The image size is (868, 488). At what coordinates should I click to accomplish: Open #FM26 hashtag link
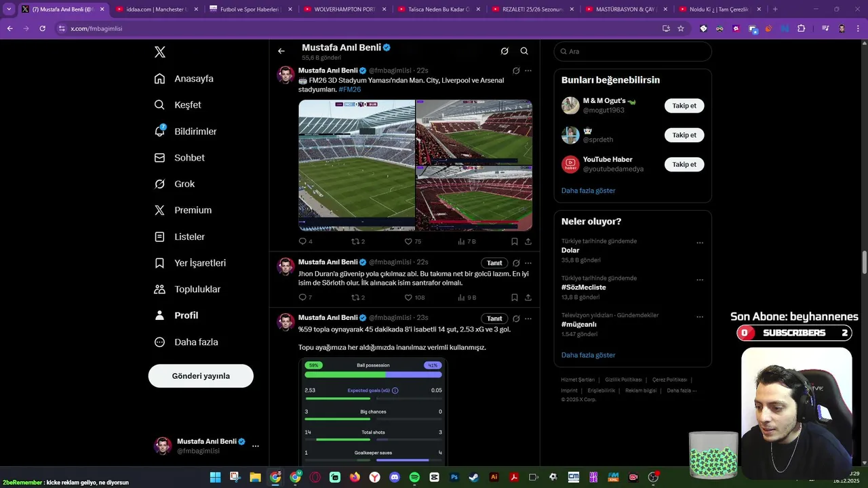coord(350,89)
